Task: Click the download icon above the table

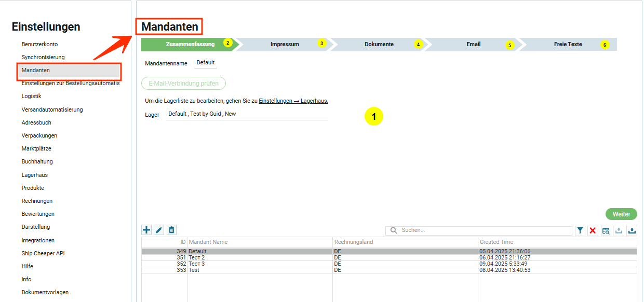Action: coord(619,230)
